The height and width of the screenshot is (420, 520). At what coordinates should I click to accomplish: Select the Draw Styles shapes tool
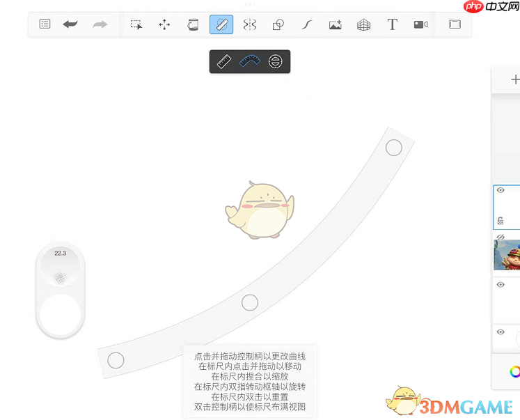pos(278,24)
